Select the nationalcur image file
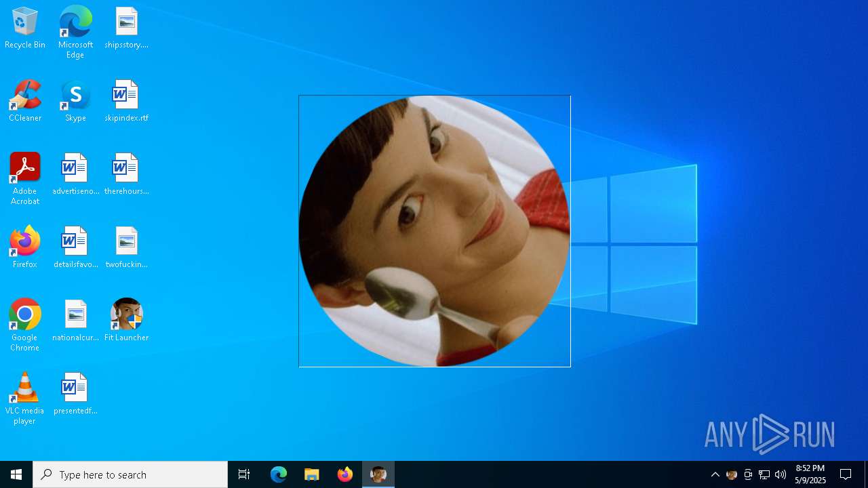The height and width of the screenshot is (488, 868). pos(75,321)
